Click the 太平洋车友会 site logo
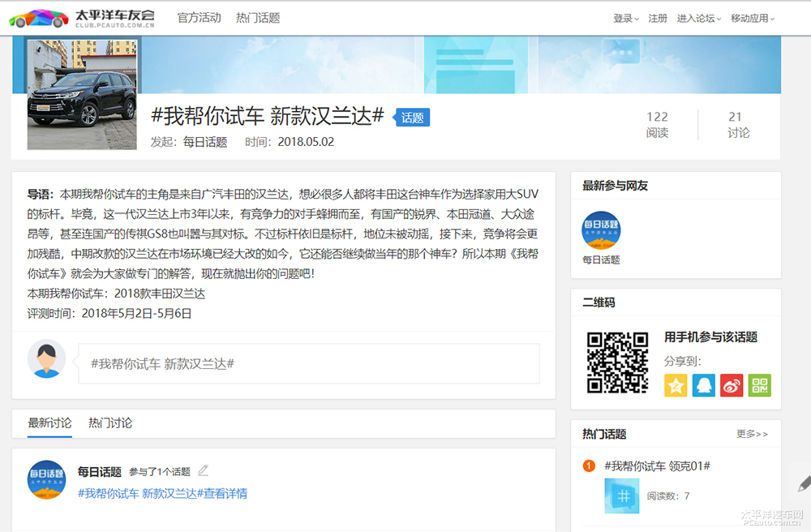 (x=82, y=18)
